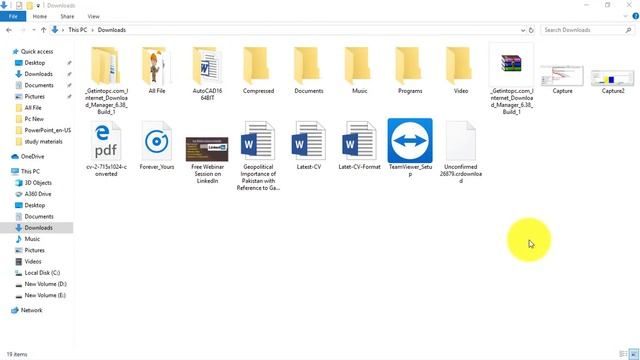Refresh the Downloads folder view

pos(531,30)
